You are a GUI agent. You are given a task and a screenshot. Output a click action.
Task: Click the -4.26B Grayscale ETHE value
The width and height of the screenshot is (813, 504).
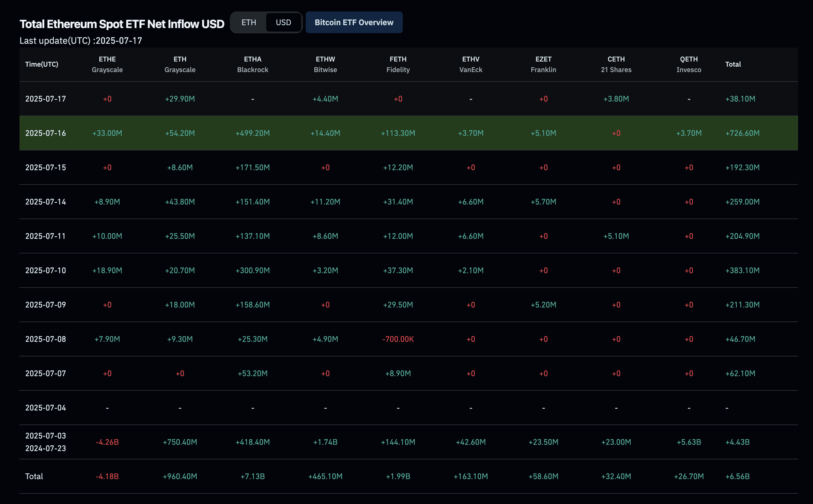107,442
